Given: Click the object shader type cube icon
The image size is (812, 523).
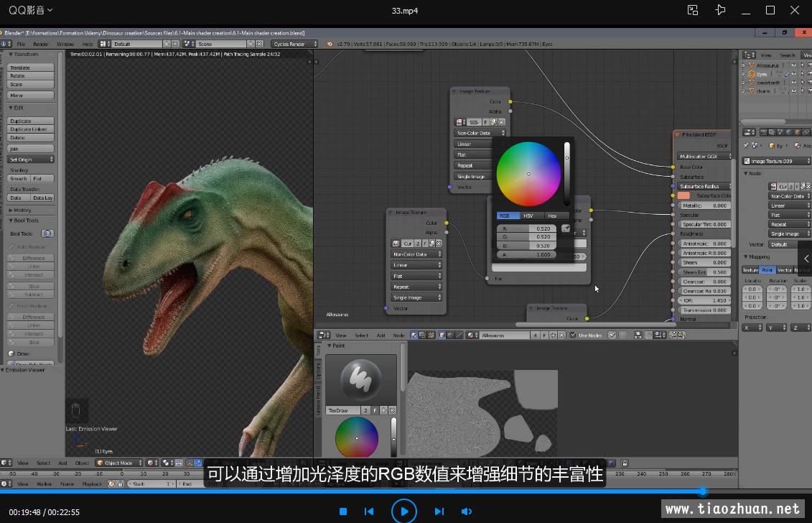Looking at the screenshot, I should coord(442,335).
